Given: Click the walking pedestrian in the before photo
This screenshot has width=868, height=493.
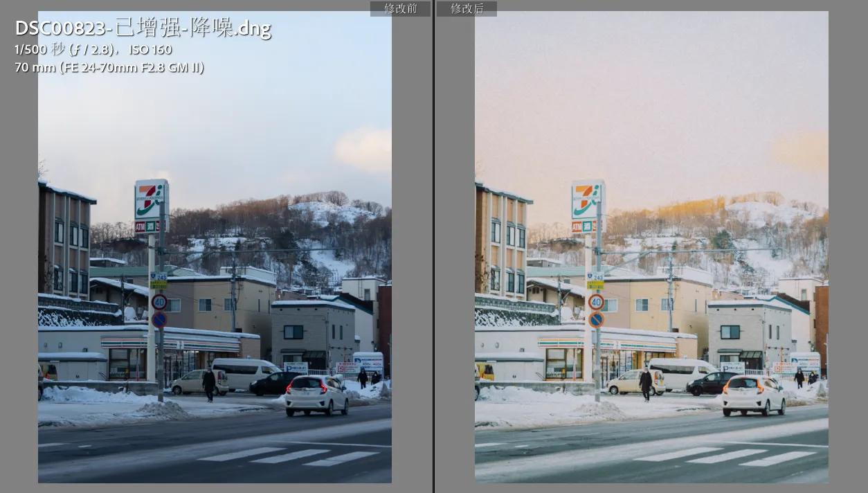Looking at the screenshot, I should click(208, 384).
